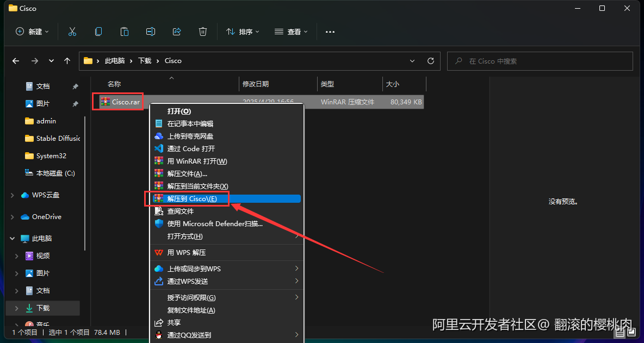Open the 上传或同步到WPS submenu
This screenshot has height=343, width=644.
pyautogui.click(x=227, y=269)
